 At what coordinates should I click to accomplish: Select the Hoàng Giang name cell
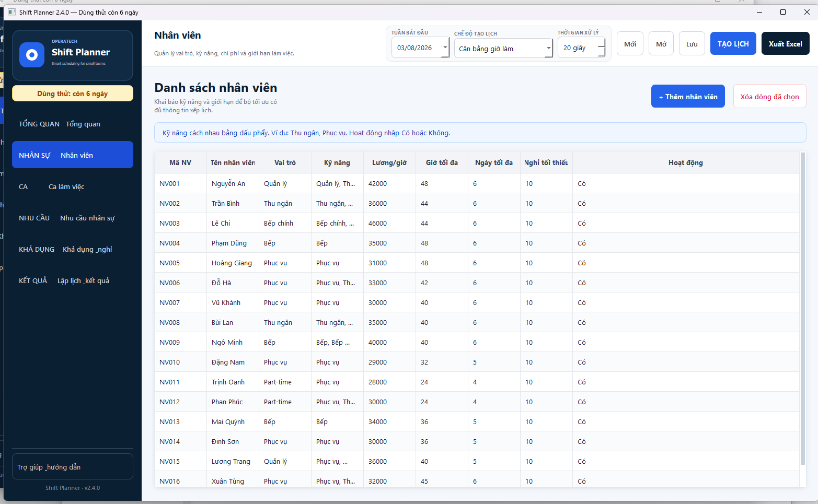233,263
